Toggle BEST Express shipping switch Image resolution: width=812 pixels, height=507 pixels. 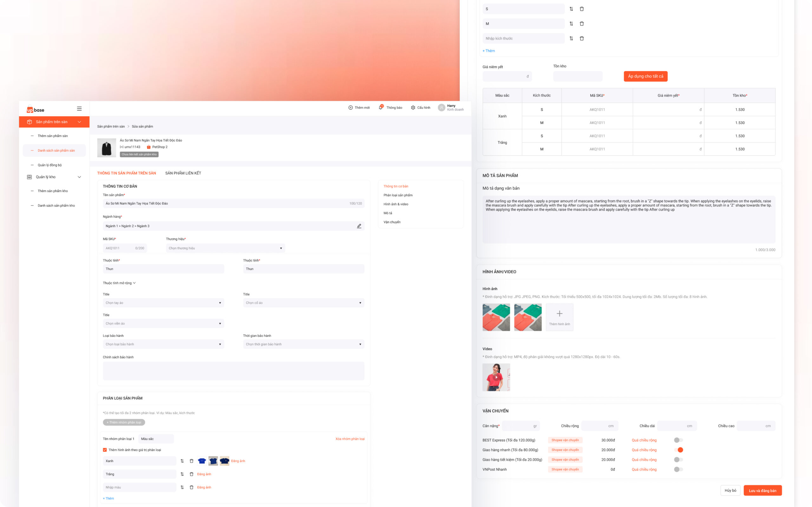(678, 440)
